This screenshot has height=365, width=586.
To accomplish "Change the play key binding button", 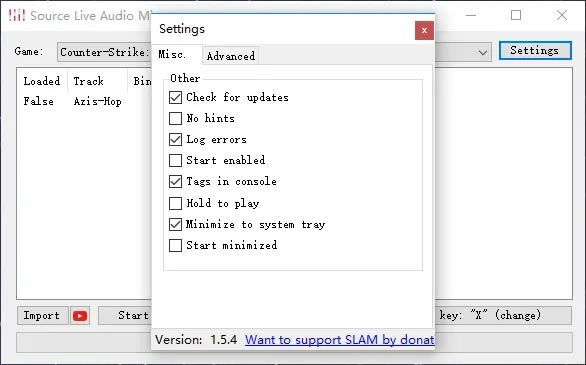I will 503,316.
